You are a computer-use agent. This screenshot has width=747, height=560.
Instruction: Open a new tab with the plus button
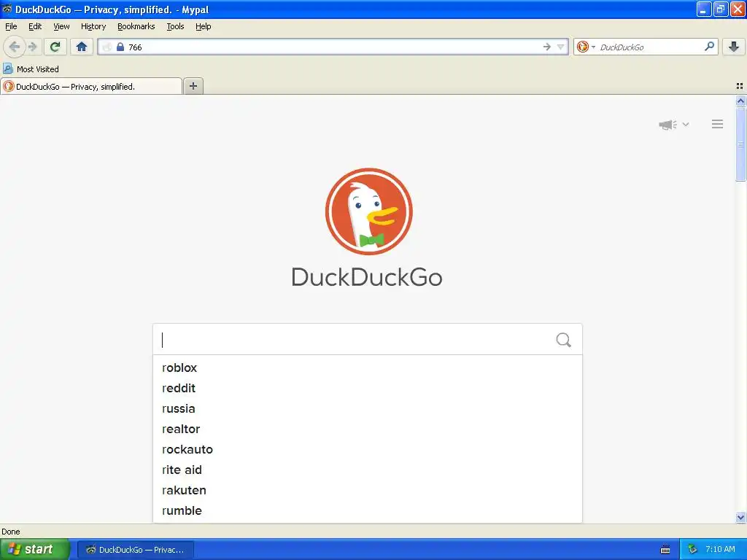tap(193, 86)
